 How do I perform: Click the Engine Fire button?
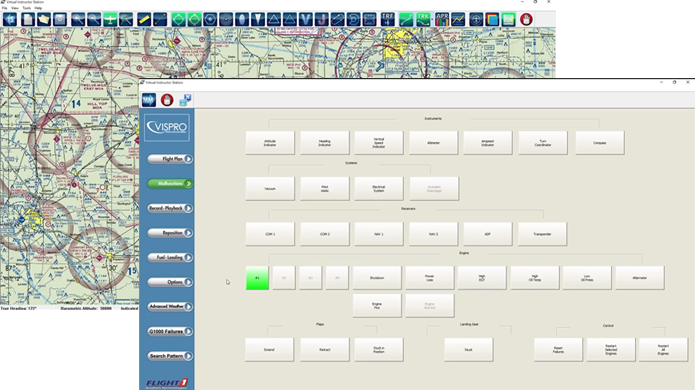pyautogui.click(x=377, y=305)
